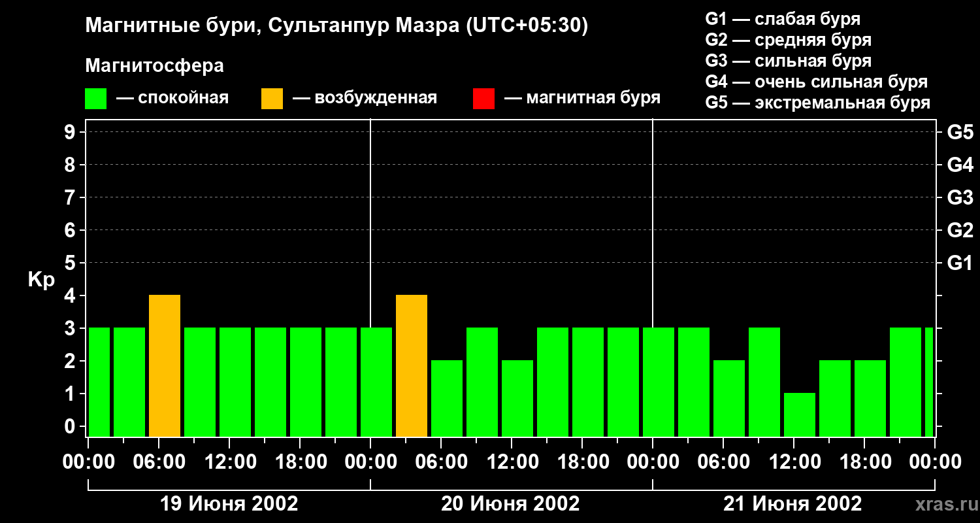The image size is (980, 523).
Task: Click the 'Магнитосфера' heading
Action: coord(154,66)
